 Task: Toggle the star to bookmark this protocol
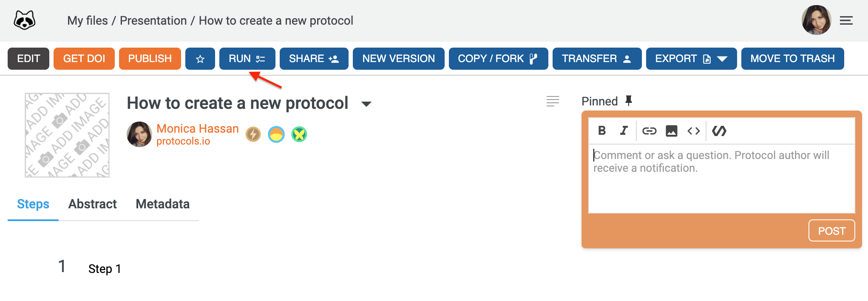tap(200, 58)
